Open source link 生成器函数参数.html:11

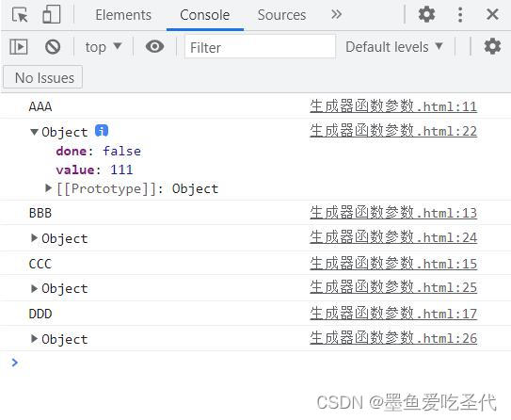[393, 106]
